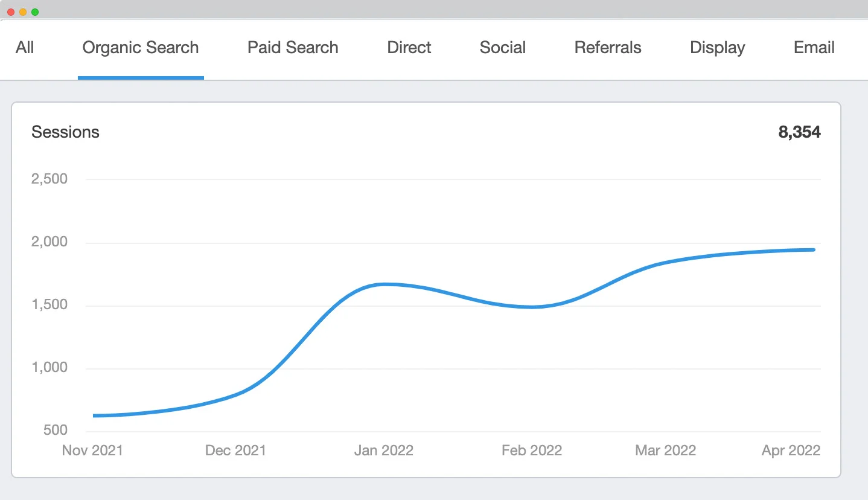Select Mar 2022 on the x-axis
Viewport: 868px width, 500px height.
(666, 450)
